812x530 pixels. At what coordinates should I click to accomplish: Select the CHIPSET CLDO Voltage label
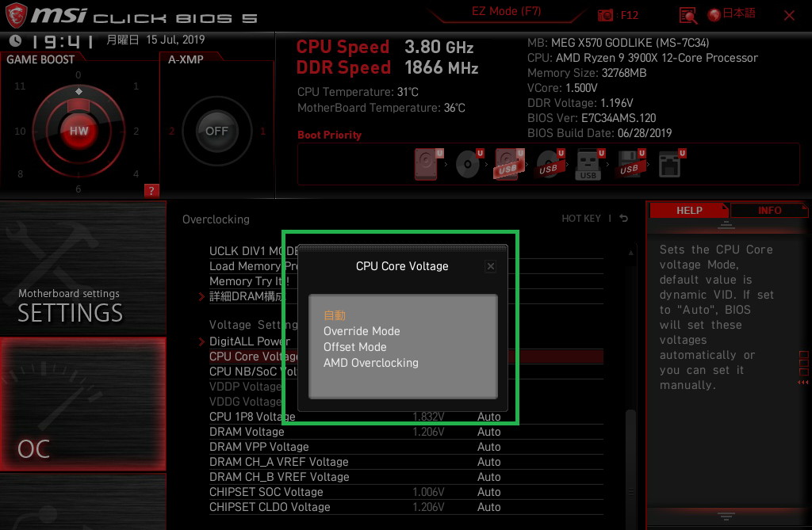coord(270,507)
